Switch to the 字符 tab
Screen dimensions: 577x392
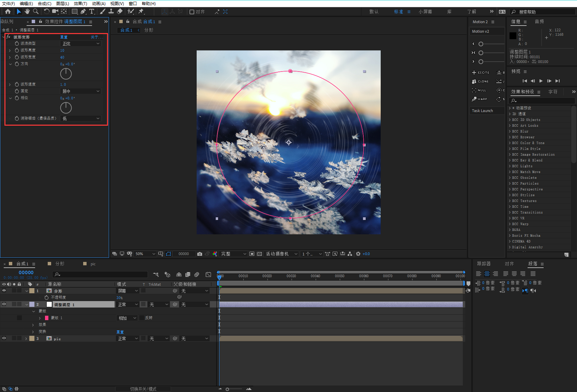553,92
